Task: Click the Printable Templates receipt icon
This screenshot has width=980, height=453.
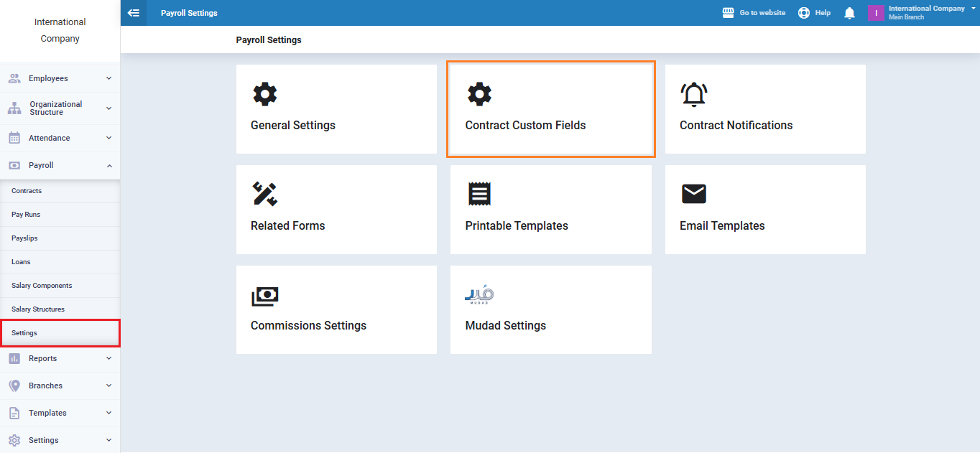Action: (x=479, y=194)
